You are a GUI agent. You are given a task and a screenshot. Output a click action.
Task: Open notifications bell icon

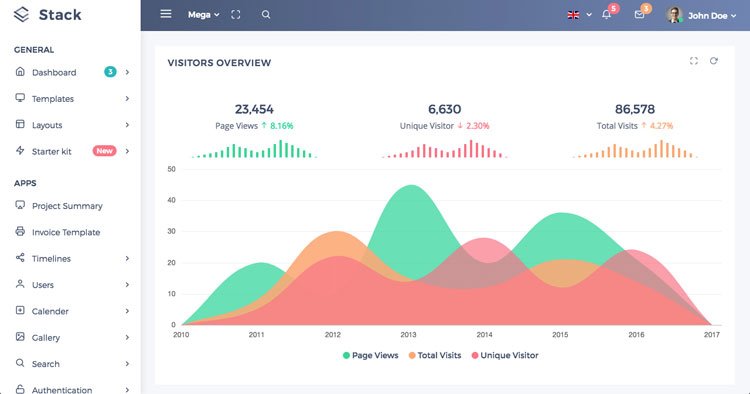(607, 14)
